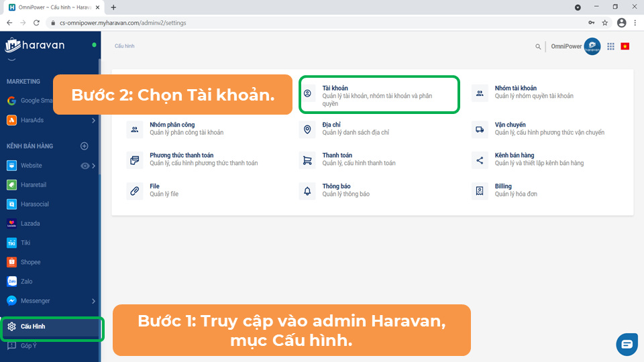
Task: Click the Cấu hình breadcrumb
Action: point(125,46)
